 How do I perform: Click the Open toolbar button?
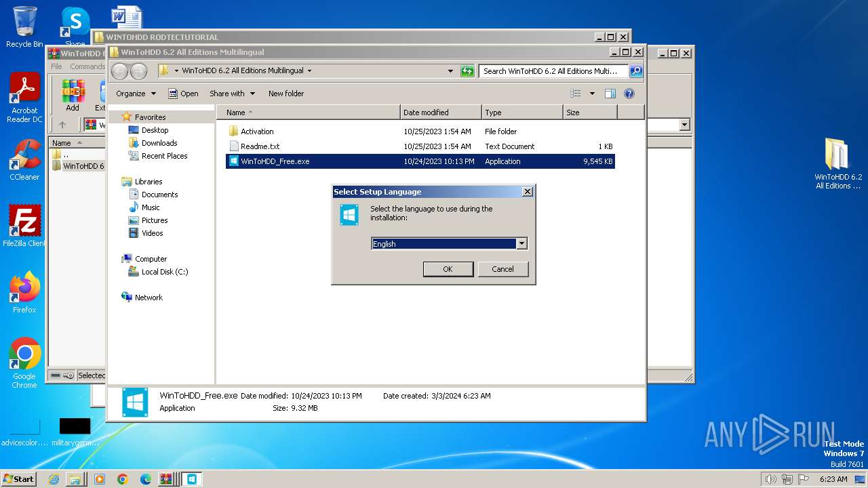tap(183, 94)
